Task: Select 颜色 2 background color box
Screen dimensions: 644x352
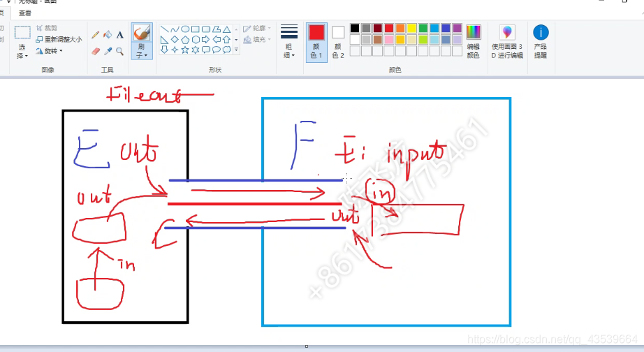Action: 338,42
